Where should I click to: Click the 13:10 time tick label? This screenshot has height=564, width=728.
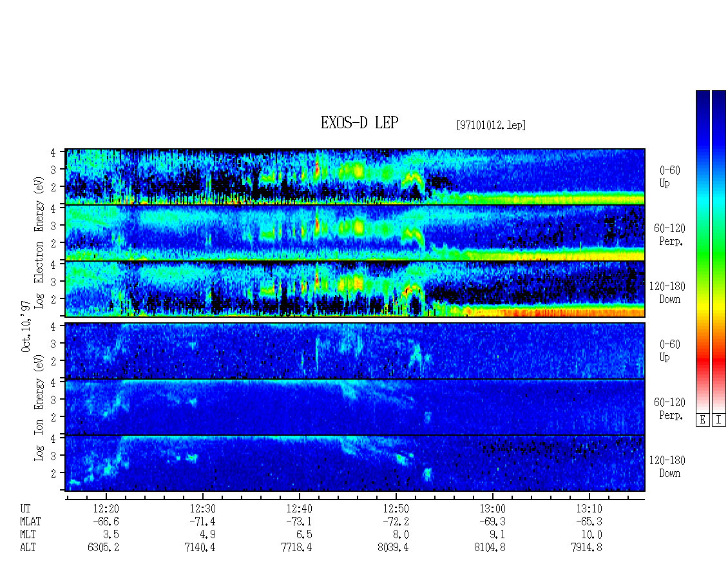(x=589, y=509)
